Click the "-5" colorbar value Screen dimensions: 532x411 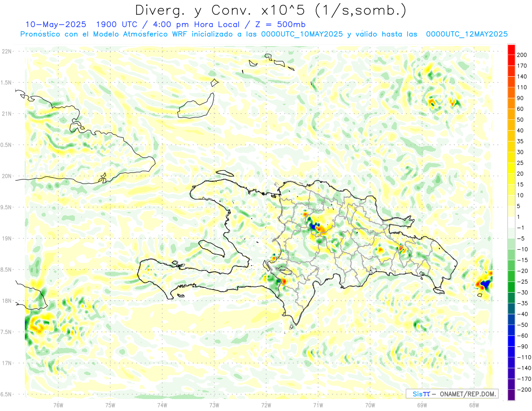point(520,239)
